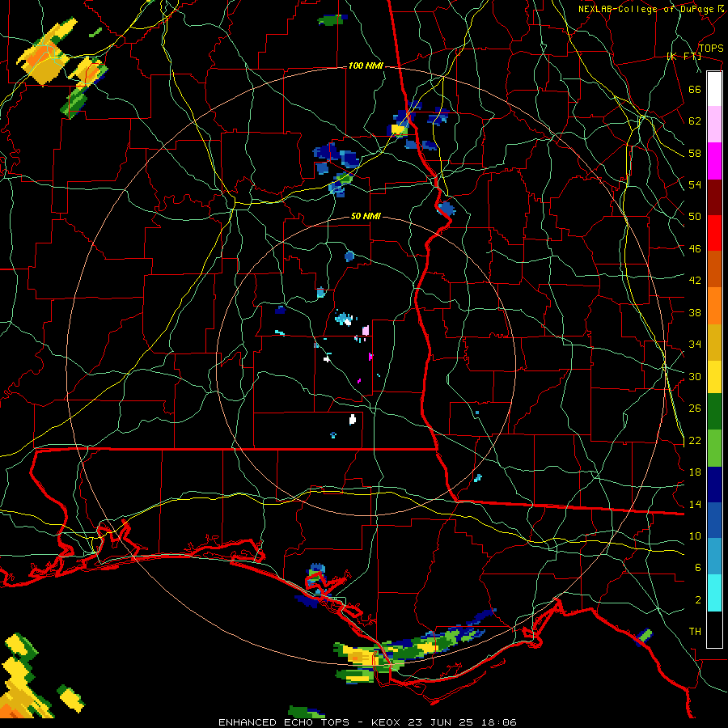Select the '18' legend label
Image resolution: width=728 pixels, height=728 pixels.
click(695, 472)
